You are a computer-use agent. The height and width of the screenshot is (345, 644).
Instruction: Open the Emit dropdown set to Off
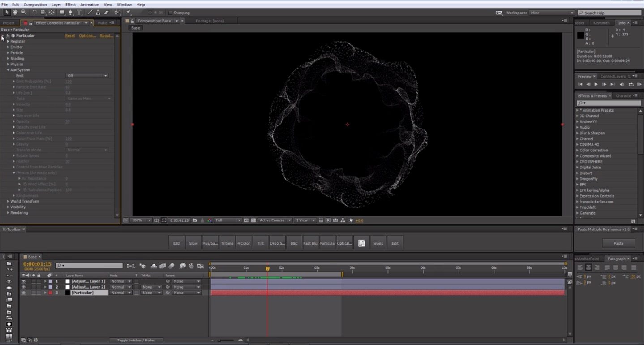click(87, 76)
